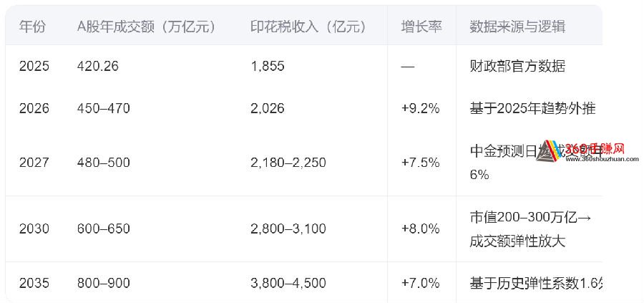The width and height of the screenshot is (644, 303).
Task: Click the 1,855 stamp tax value
Action: point(268,67)
